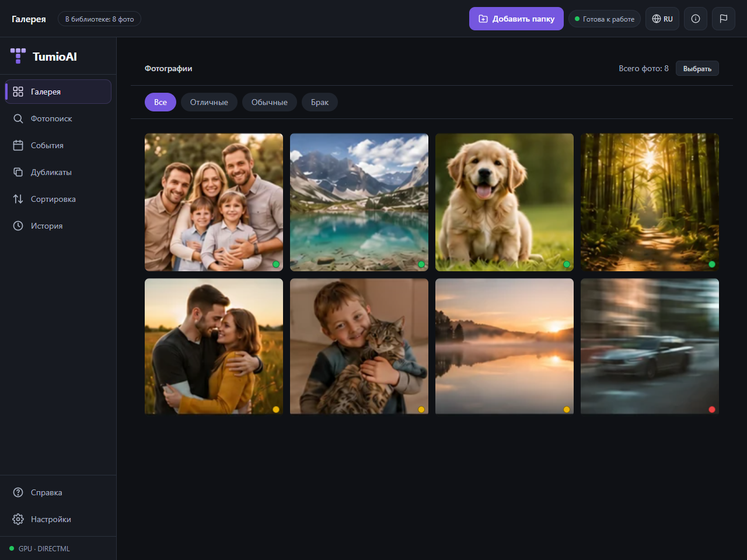This screenshot has height=560, width=747.
Task: Click the flag report icon
Action: pos(724,19)
